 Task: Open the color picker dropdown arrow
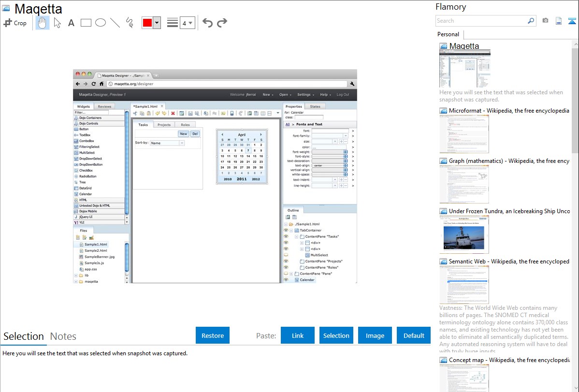pos(157,23)
